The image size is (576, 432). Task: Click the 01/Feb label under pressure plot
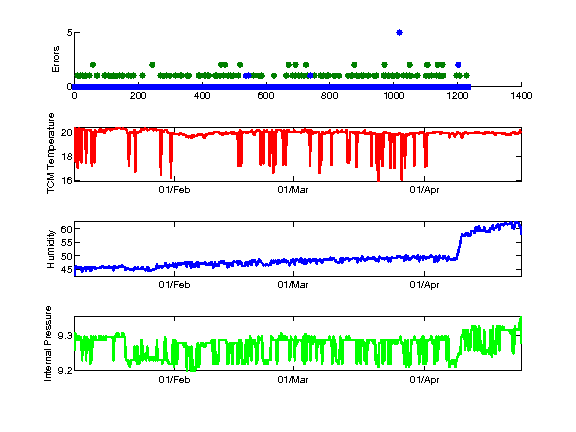(174, 379)
